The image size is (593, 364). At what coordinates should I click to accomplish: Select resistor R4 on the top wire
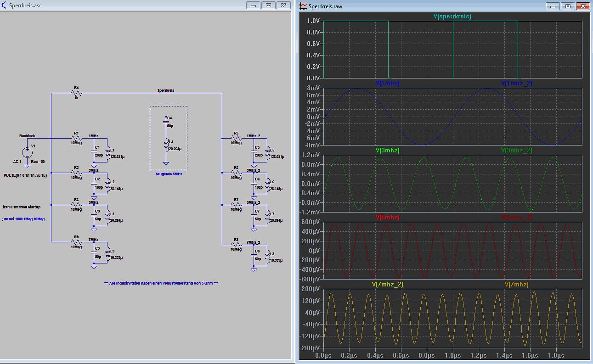[76, 93]
